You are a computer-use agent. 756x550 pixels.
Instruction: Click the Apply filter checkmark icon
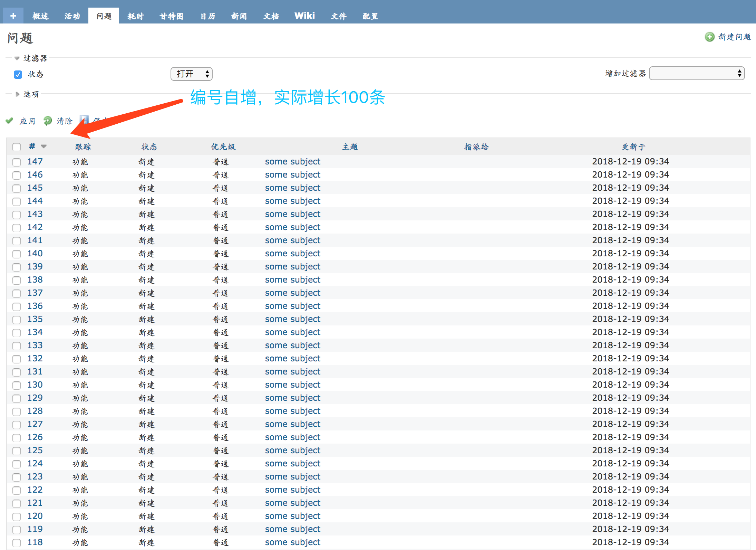point(9,121)
